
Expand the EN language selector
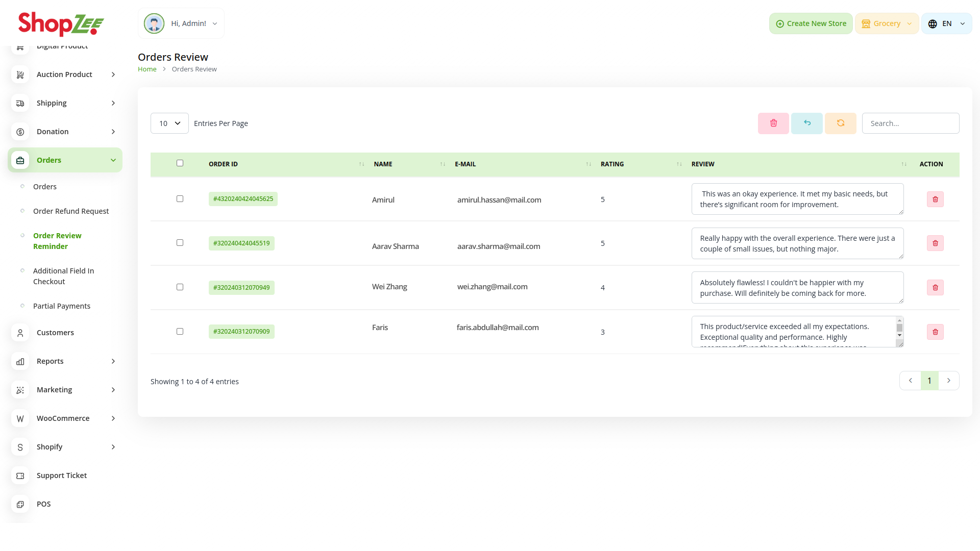[946, 23]
